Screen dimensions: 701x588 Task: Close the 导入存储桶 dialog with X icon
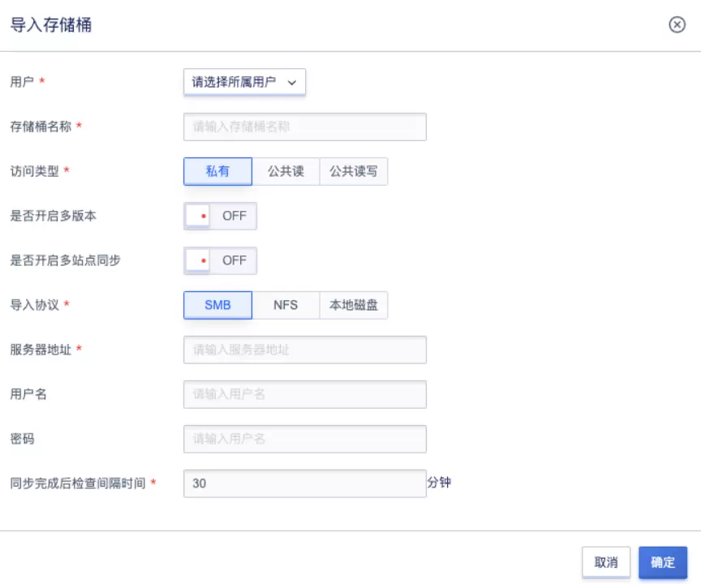(x=677, y=25)
